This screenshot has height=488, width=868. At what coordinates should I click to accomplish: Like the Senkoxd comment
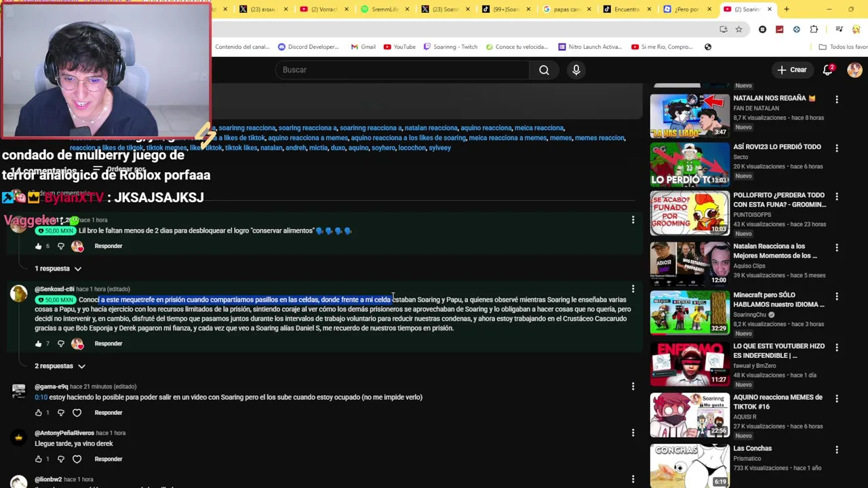pos(38,344)
